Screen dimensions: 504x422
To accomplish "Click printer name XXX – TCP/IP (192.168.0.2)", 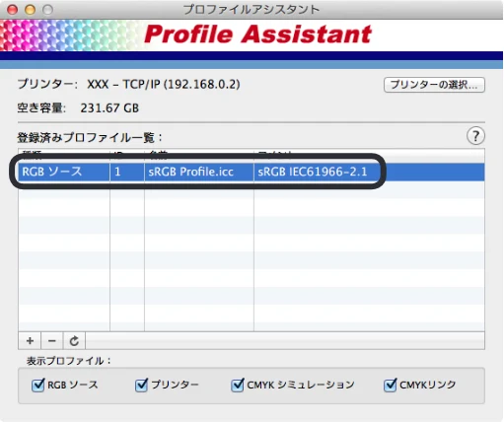I will 164,85.
